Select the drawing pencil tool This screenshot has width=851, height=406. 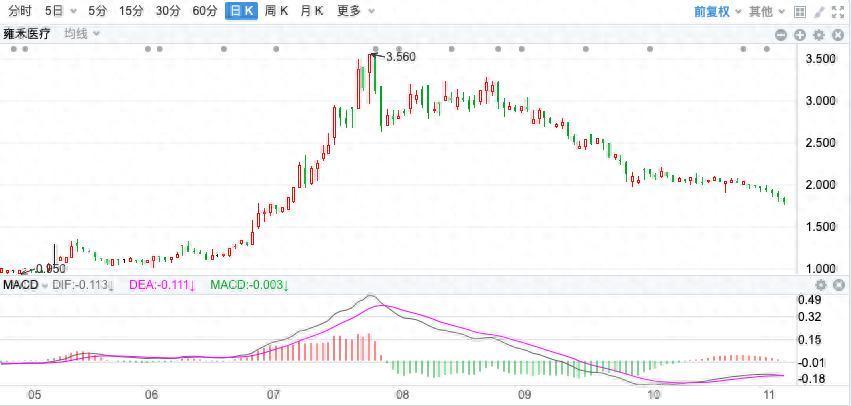coord(818,12)
